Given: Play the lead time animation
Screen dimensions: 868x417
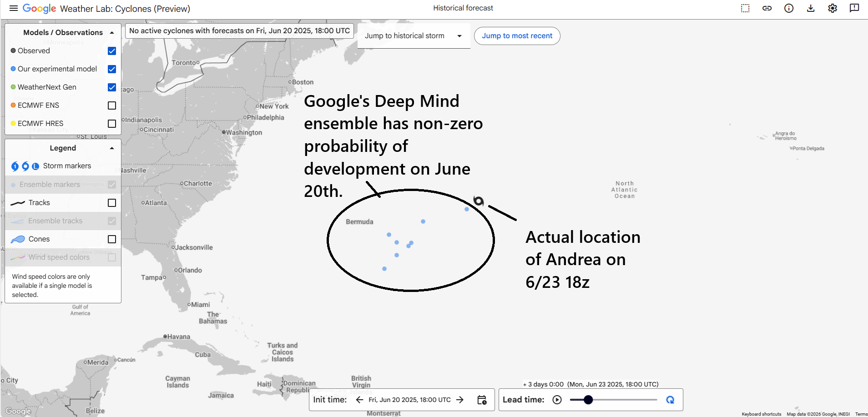Looking at the screenshot, I should (557, 400).
